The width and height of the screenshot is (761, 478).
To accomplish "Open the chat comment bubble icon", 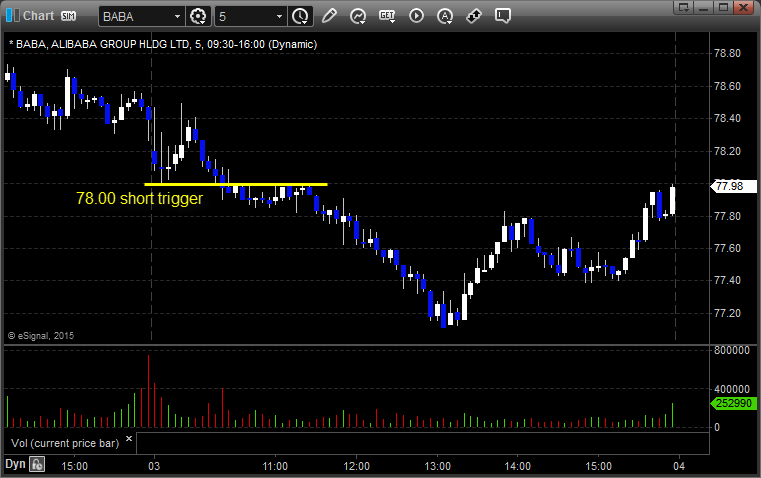I will 502,16.
